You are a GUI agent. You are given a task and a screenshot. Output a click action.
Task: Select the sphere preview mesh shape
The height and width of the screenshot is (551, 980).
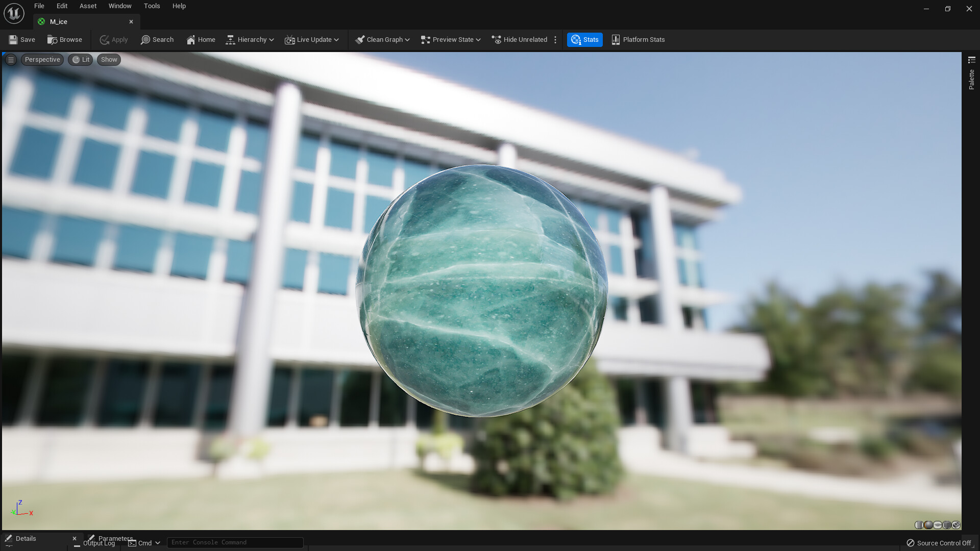(x=928, y=525)
